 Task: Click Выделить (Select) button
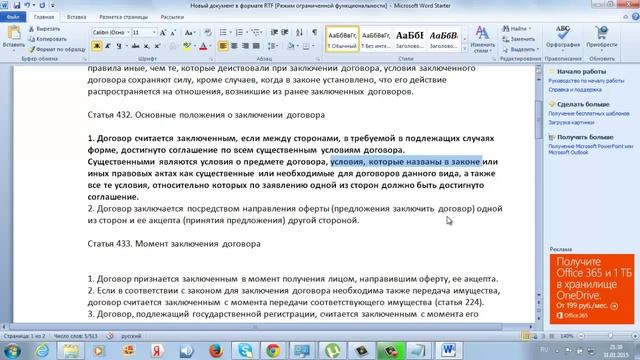[520, 49]
